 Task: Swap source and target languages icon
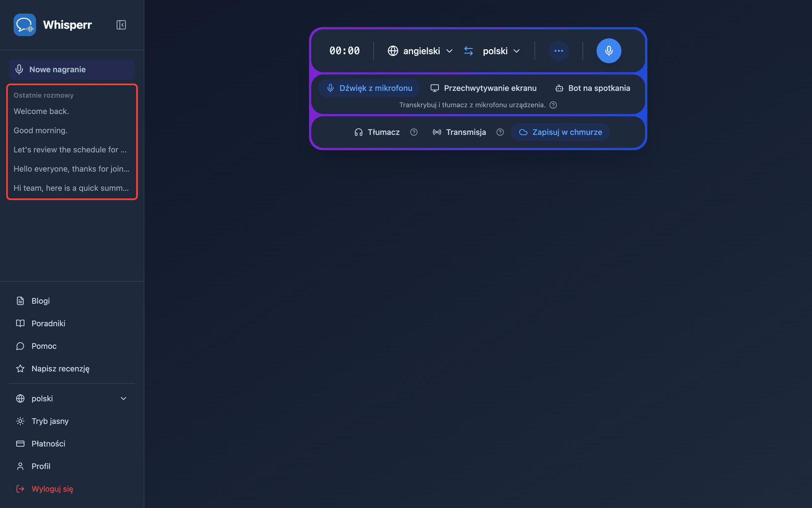tap(468, 51)
